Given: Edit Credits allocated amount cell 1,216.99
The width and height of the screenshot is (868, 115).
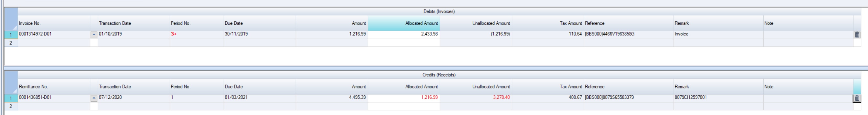Looking at the screenshot, I should 404,97.
